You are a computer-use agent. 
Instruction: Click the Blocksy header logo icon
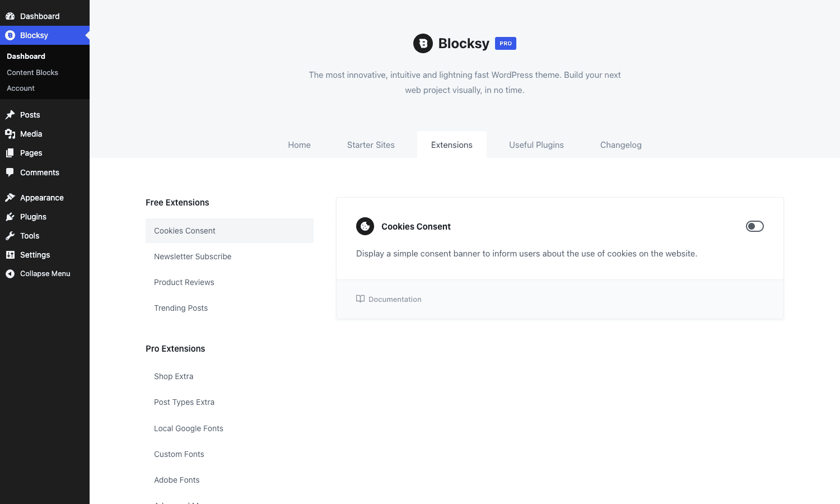point(423,44)
